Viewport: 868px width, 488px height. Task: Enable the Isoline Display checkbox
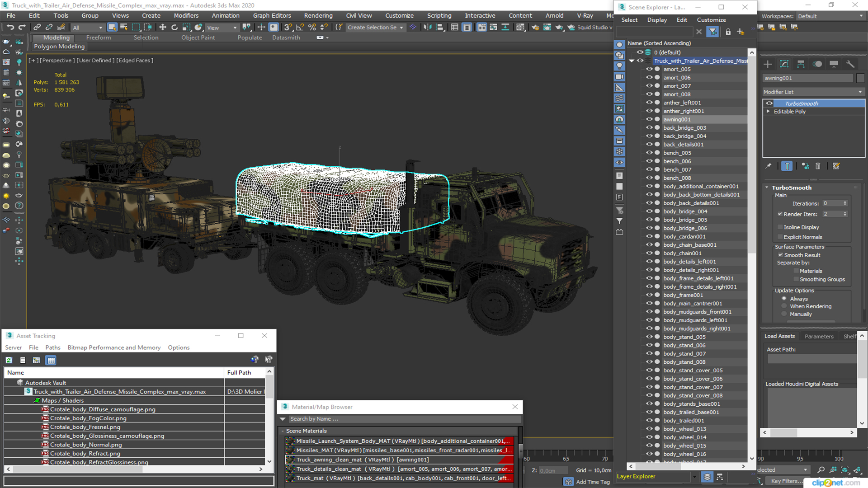click(780, 227)
